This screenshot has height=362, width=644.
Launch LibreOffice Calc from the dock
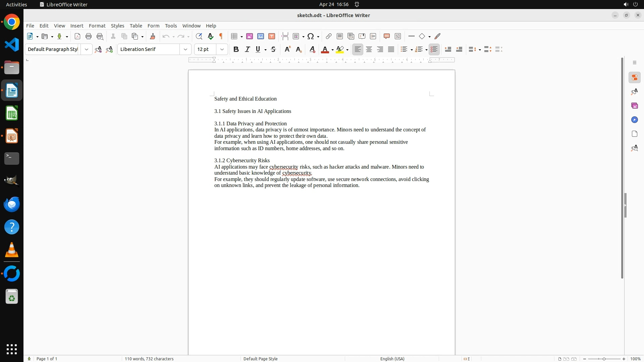click(x=12, y=114)
